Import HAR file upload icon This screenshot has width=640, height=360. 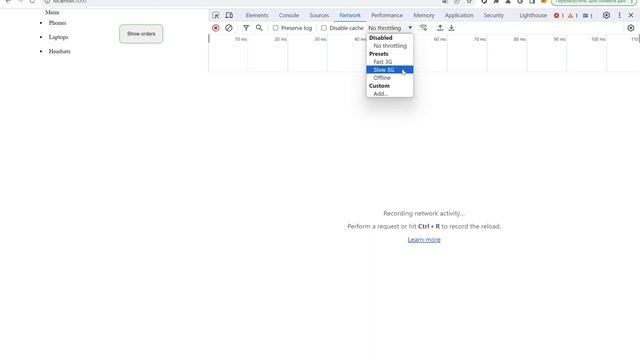click(440, 28)
